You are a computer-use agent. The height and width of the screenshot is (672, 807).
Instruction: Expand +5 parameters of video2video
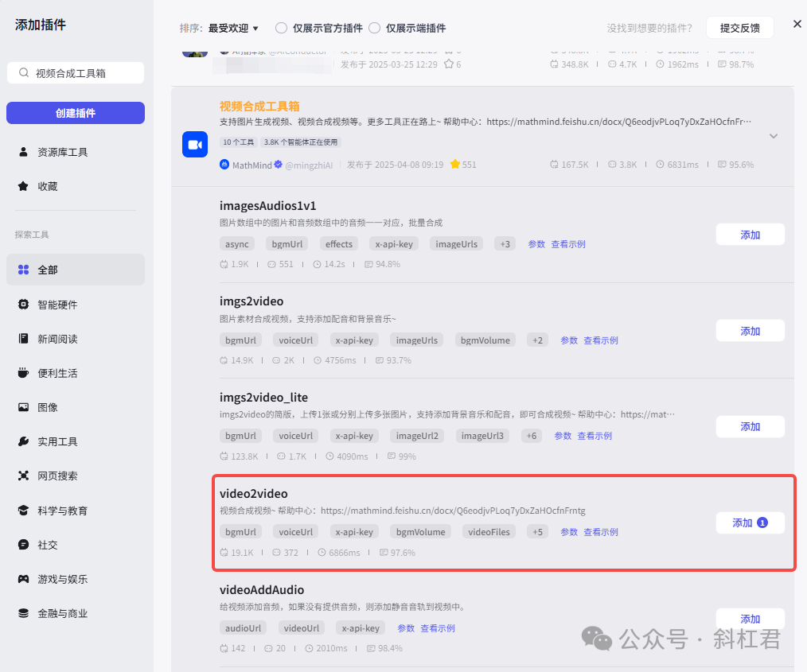(x=537, y=532)
